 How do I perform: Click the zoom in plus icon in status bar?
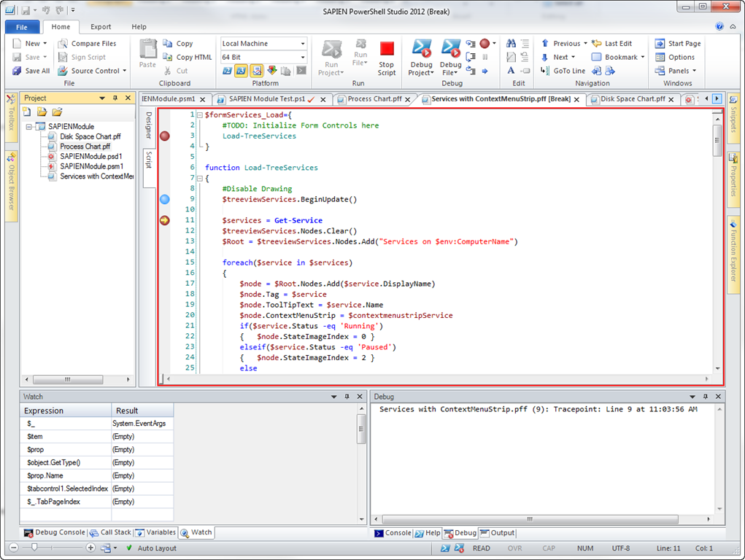(90, 548)
